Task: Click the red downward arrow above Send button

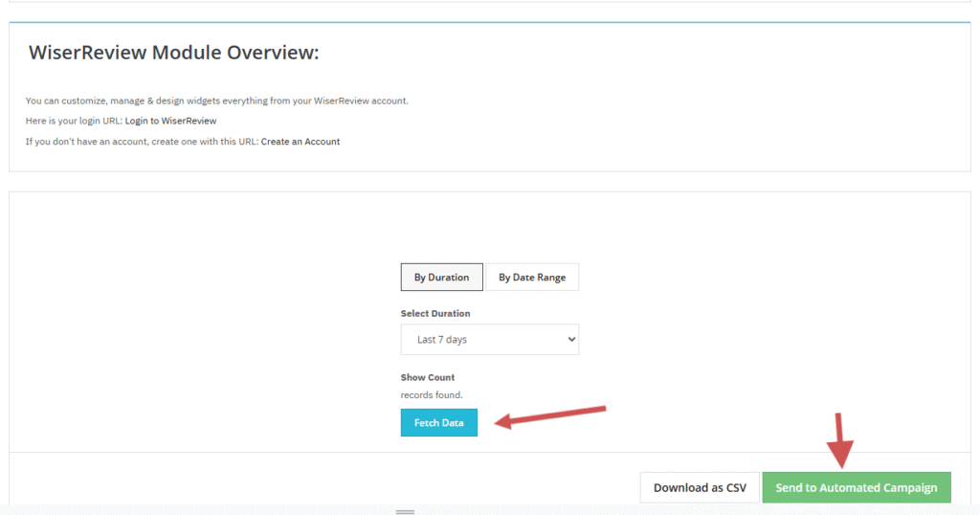Action: (840, 441)
